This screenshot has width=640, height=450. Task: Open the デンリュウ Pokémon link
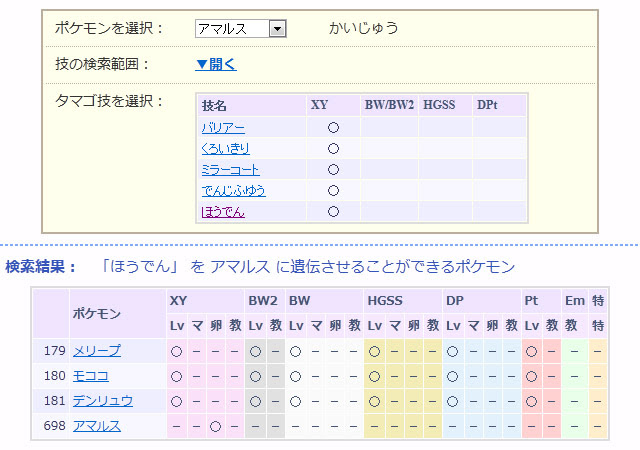(x=103, y=401)
